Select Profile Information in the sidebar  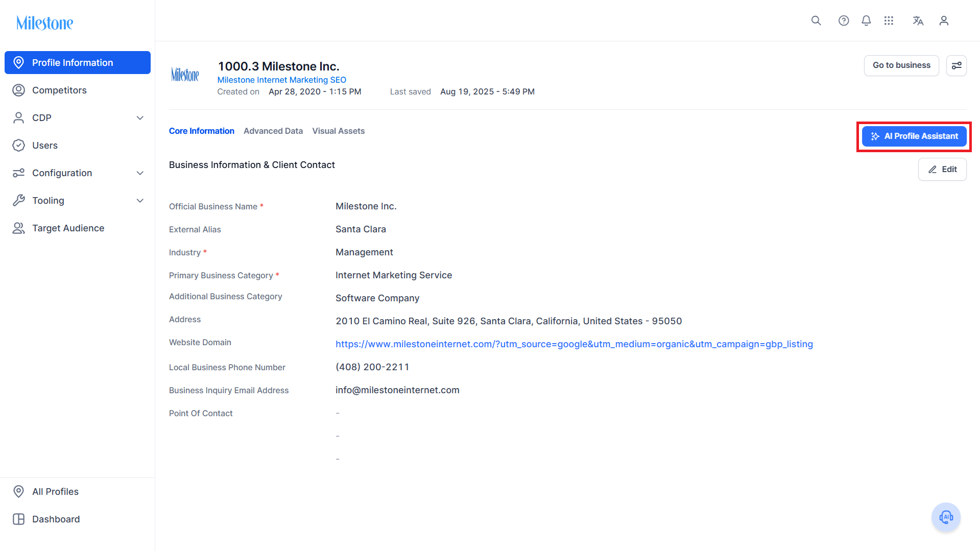[x=78, y=62]
